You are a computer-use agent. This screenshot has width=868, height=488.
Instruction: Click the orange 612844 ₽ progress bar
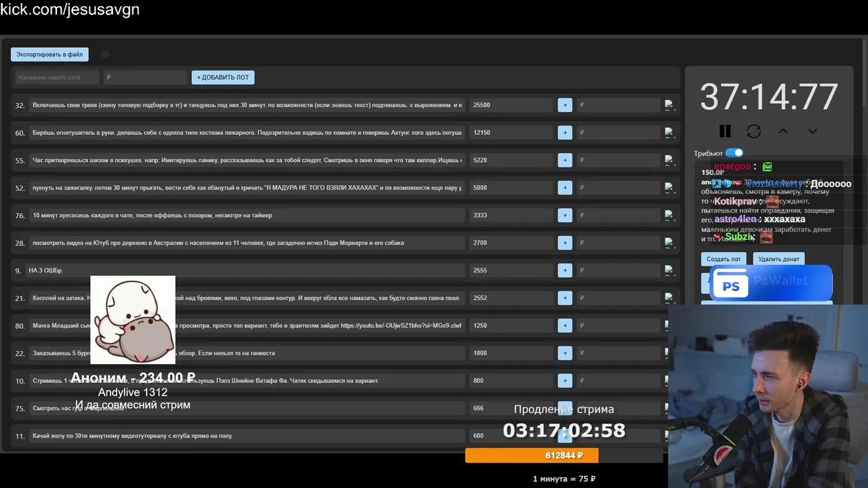[532, 455]
